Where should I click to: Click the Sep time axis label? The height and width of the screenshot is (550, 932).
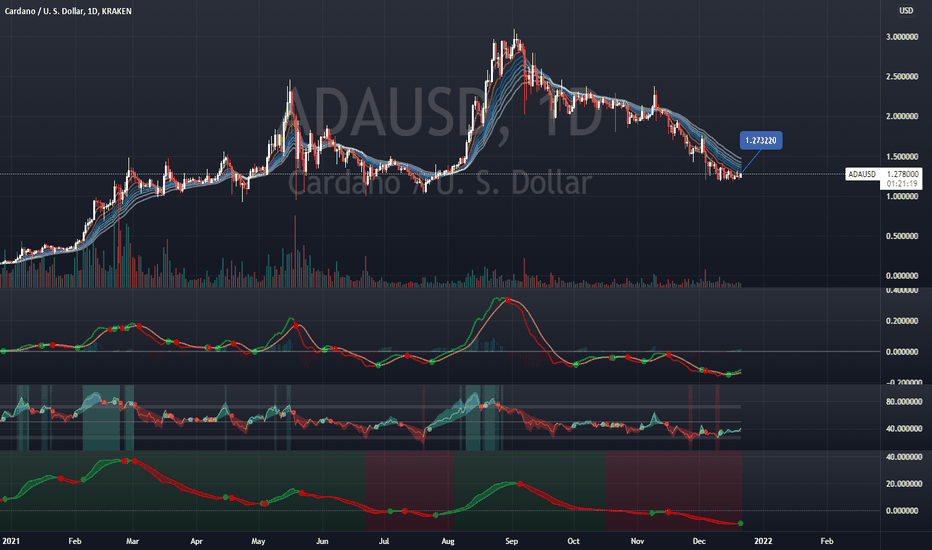pyautogui.click(x=511, y=541)
